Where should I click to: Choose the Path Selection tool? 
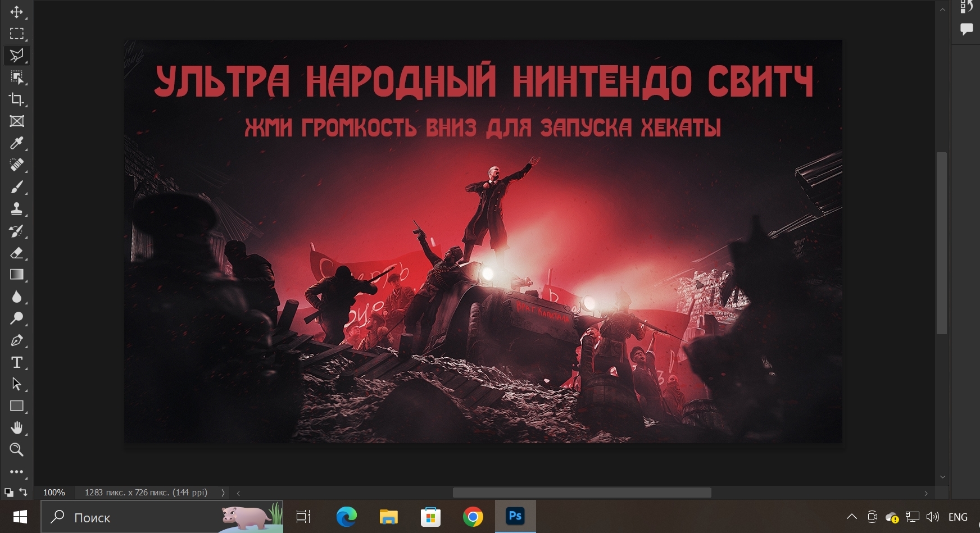(16, 384)
